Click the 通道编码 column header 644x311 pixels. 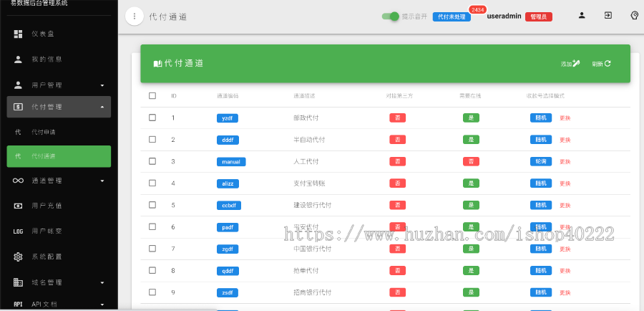[228, 95]
